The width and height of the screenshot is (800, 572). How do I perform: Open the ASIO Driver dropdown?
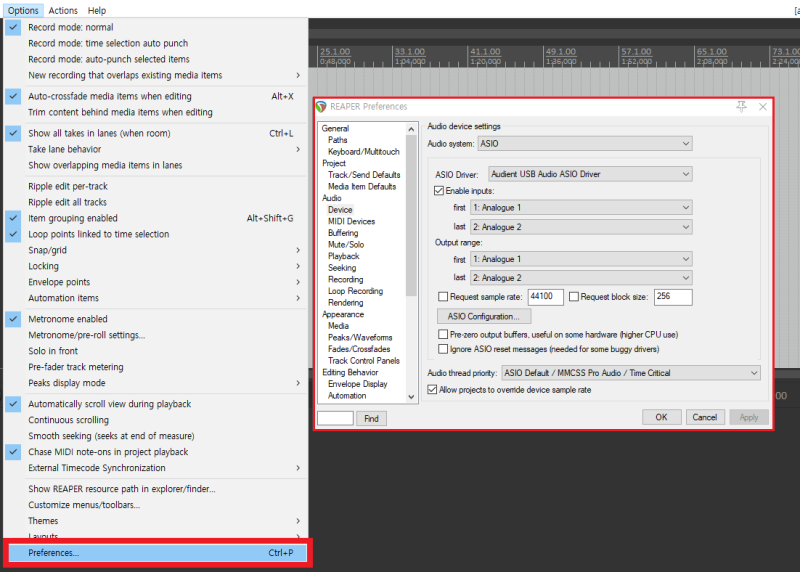(590, 174)
